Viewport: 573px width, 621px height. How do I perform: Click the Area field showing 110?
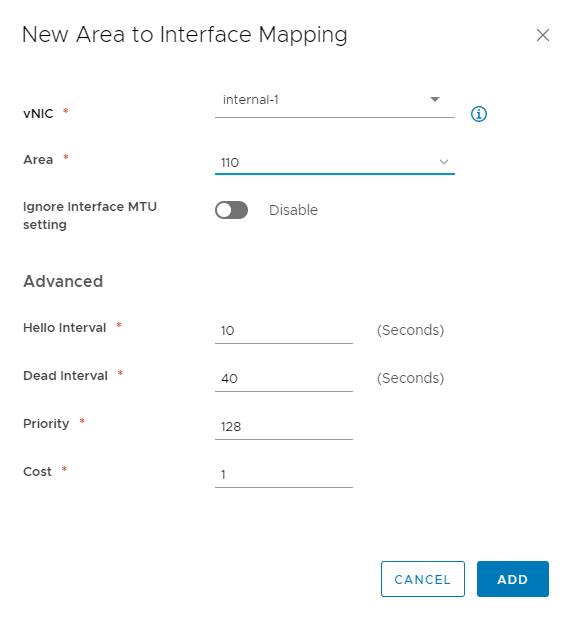[x=335, y=162]
